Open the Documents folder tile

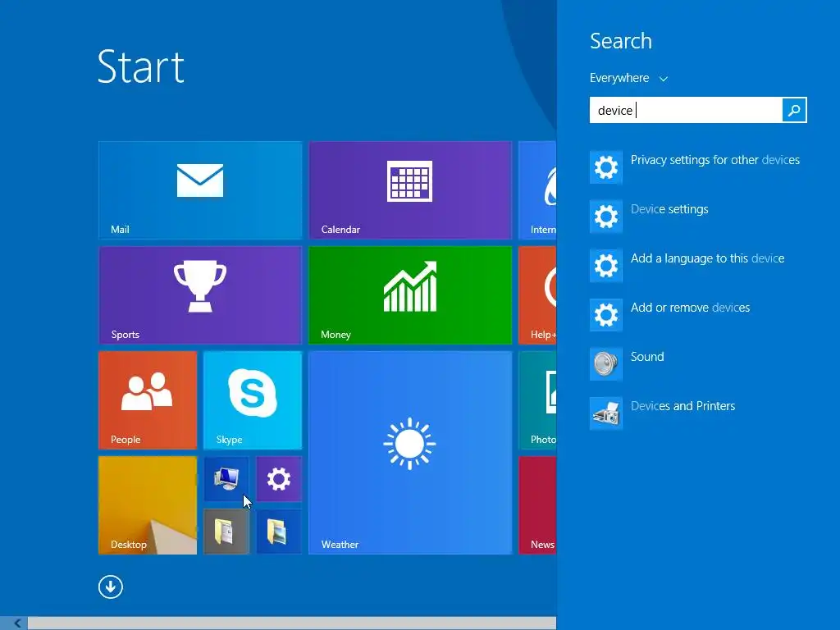(226, 532)
